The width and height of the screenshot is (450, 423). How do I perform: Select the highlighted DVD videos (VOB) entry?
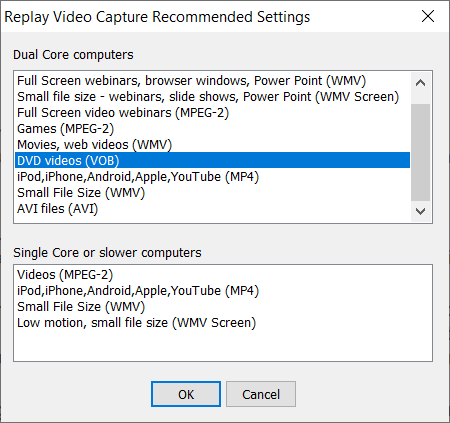(x=212, y=160)
